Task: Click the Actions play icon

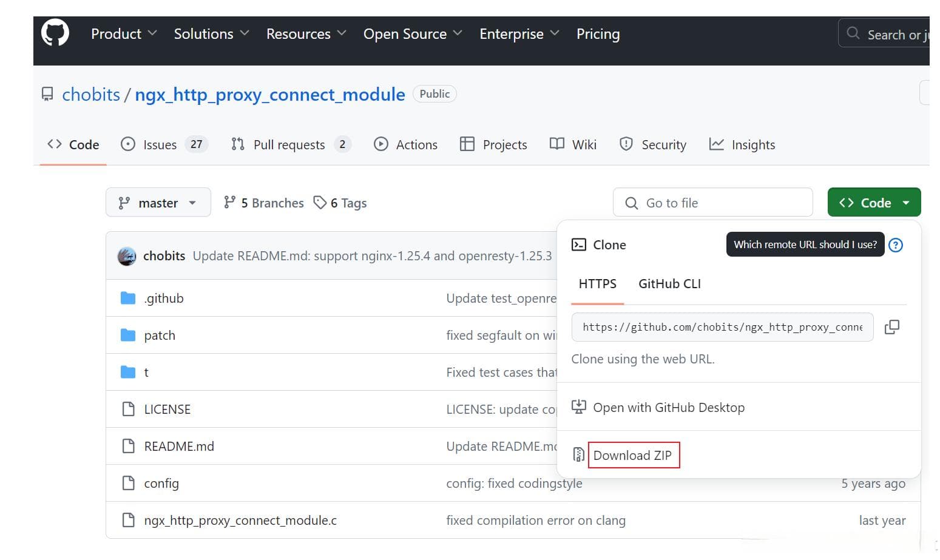Action: [x=381, y=144]
